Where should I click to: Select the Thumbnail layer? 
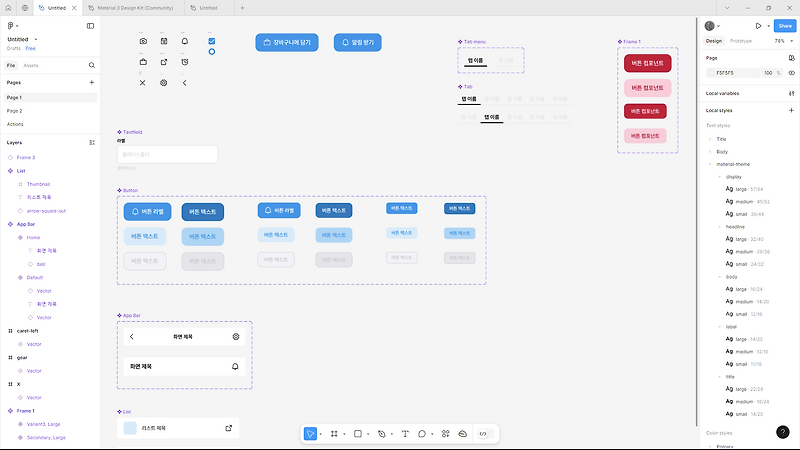[38, 184]
